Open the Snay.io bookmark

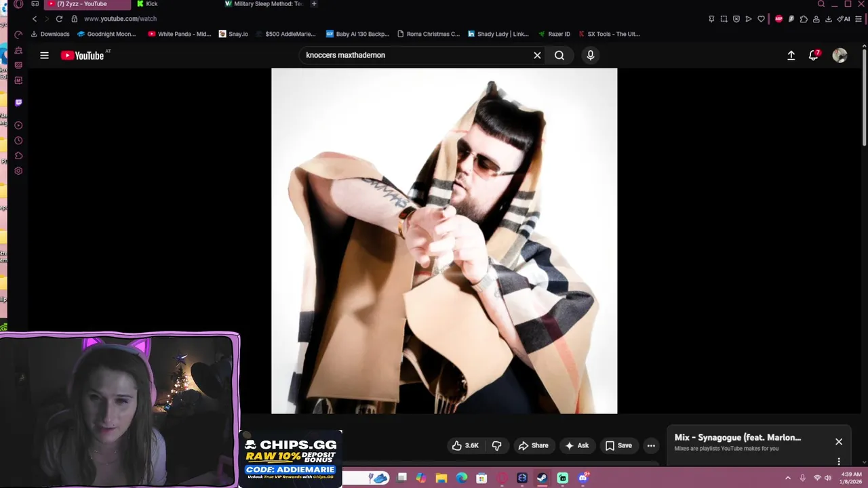click(233, 34)
